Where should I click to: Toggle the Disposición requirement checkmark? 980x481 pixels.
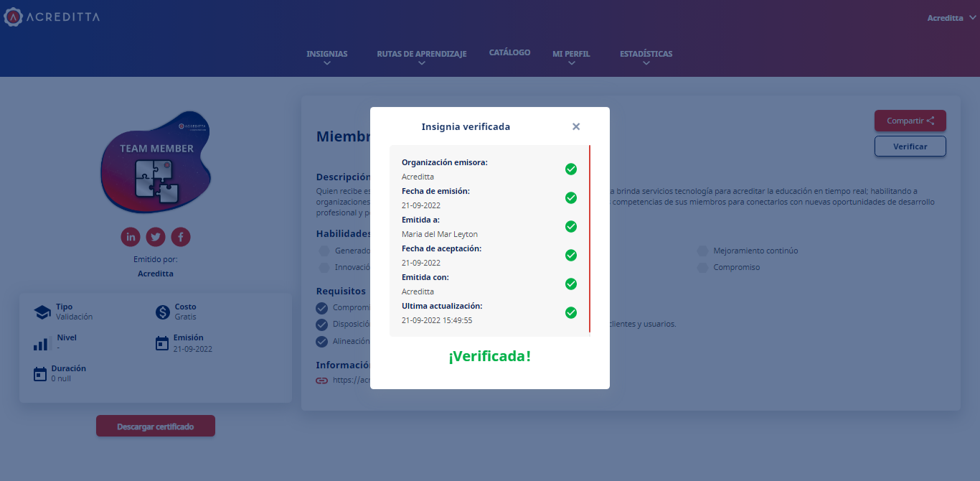tap(322, 324)
